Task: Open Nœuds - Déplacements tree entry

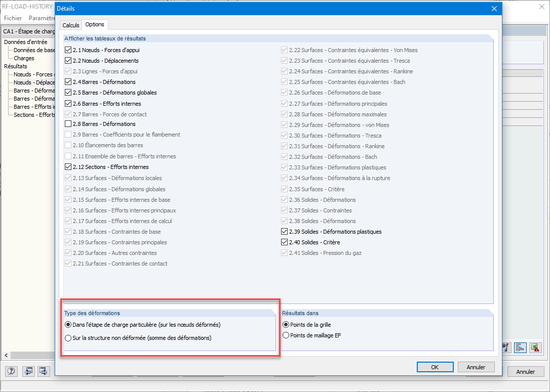Action: [34, 82]
